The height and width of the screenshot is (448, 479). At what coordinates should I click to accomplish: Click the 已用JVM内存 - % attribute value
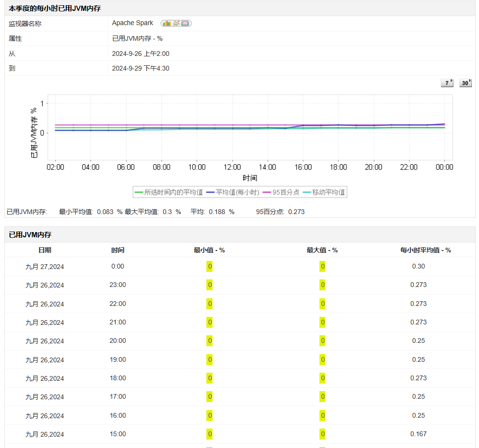(x=137, y=38)
